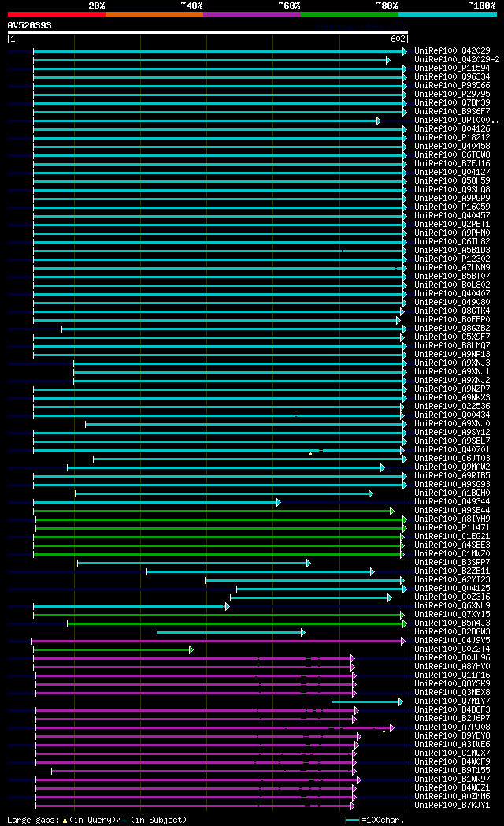The image size is (504, 826).
Task: Click the yellow query gap marker on Q40701
Action: click(x=310, y=453)
